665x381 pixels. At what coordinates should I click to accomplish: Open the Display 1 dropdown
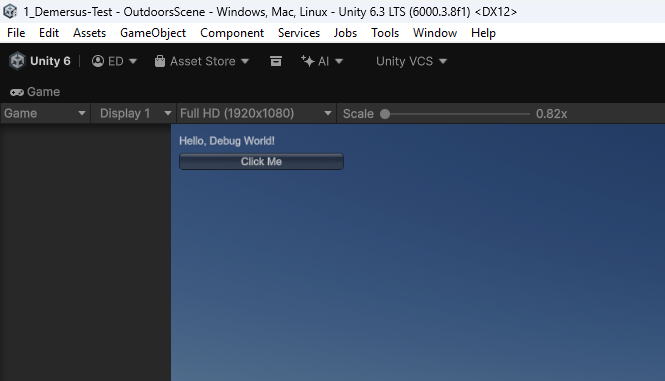[x=133, y=113]
